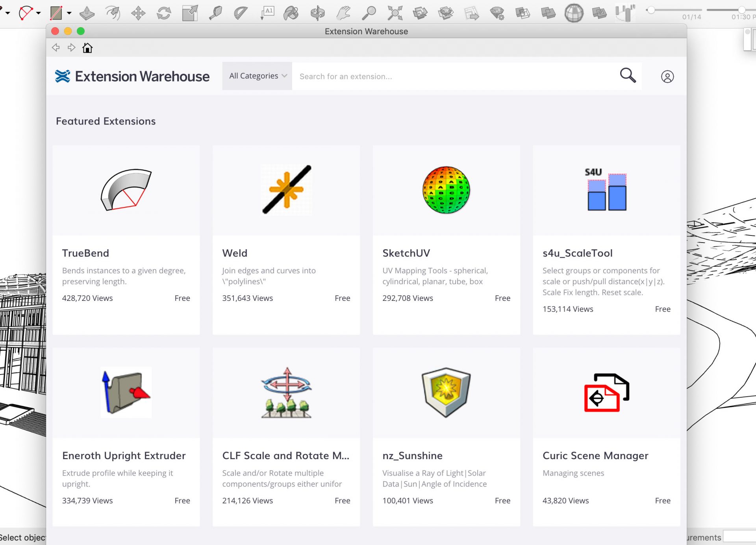Image resolution: width=756 pixels, height=545 pixels.
Task: Click the search magnifier button
Action: [628, 75]
